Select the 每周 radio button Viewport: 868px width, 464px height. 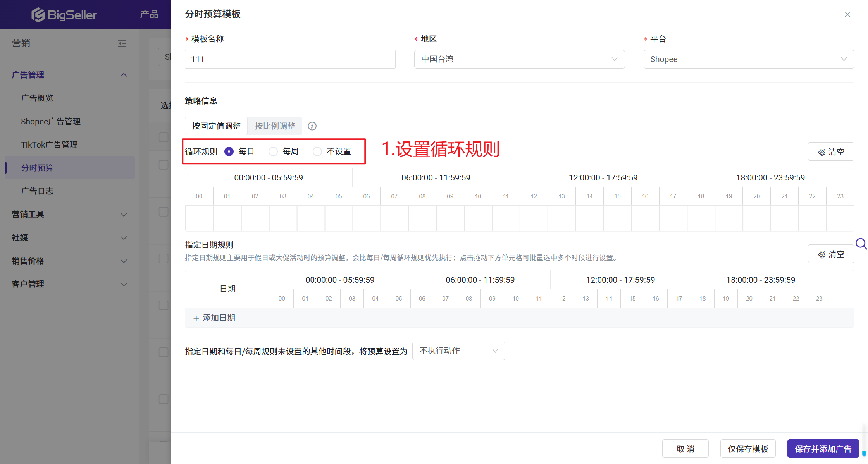[x=273, y=151]
